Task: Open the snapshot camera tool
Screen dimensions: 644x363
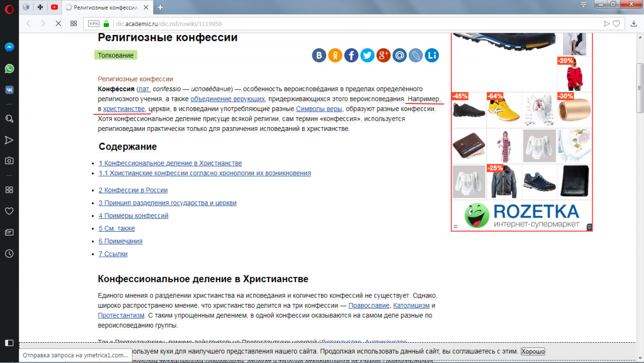Action: click(9, 160)
